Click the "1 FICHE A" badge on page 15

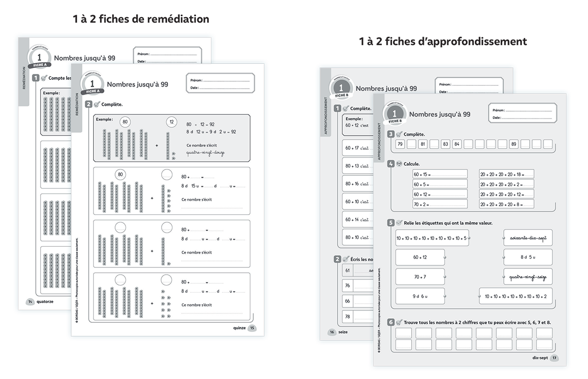click(92, 84)
